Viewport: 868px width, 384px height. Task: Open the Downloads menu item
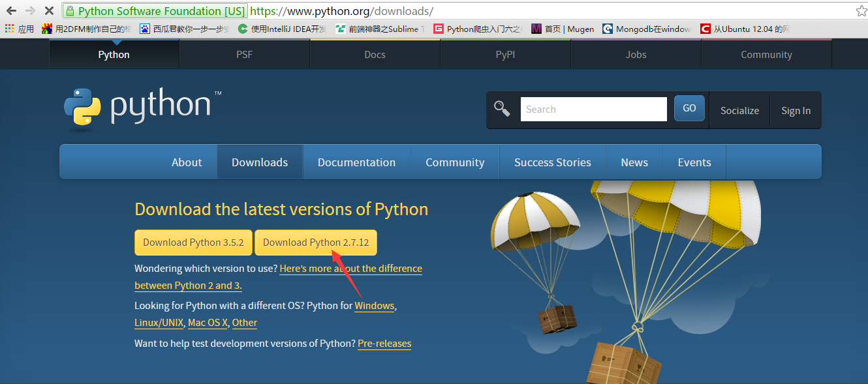260,162
